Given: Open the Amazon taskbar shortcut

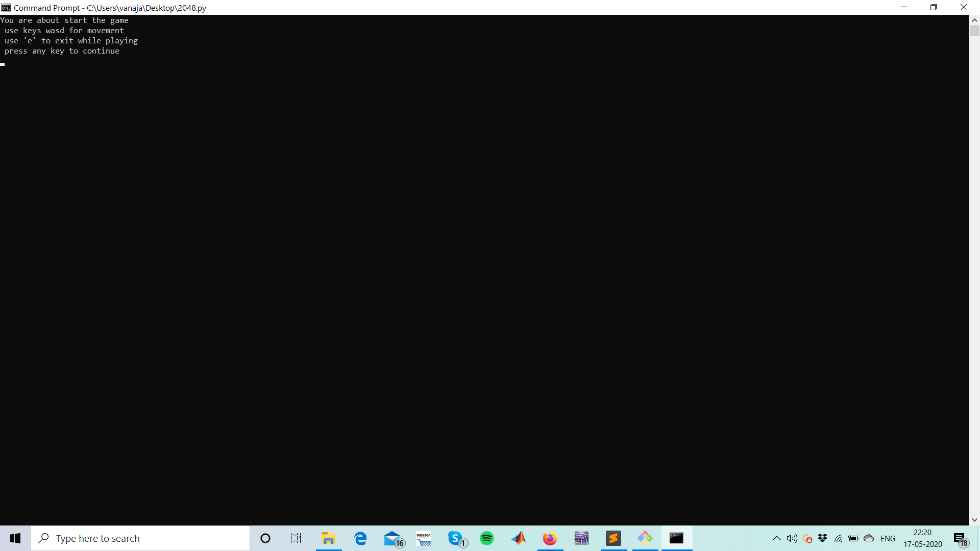Looking at the screenshot, I should pos(424,538).
